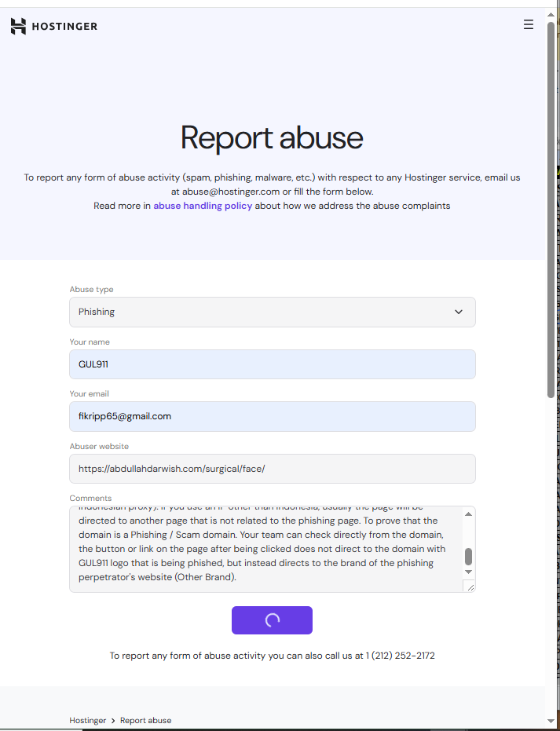Click the Comments scrollbar thumb

469,557
